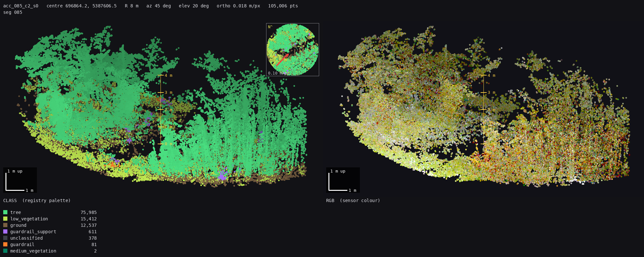Click the red arrow in minimap
Image resolution: width=644 pixels, height=257 pixels.
[x=283, y=60]
